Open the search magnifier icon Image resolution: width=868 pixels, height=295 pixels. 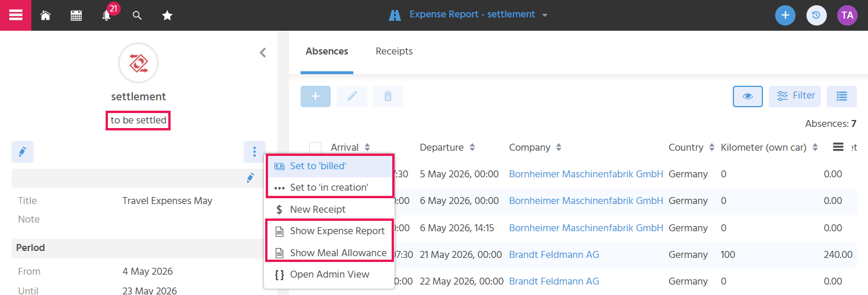coord(137,16)
